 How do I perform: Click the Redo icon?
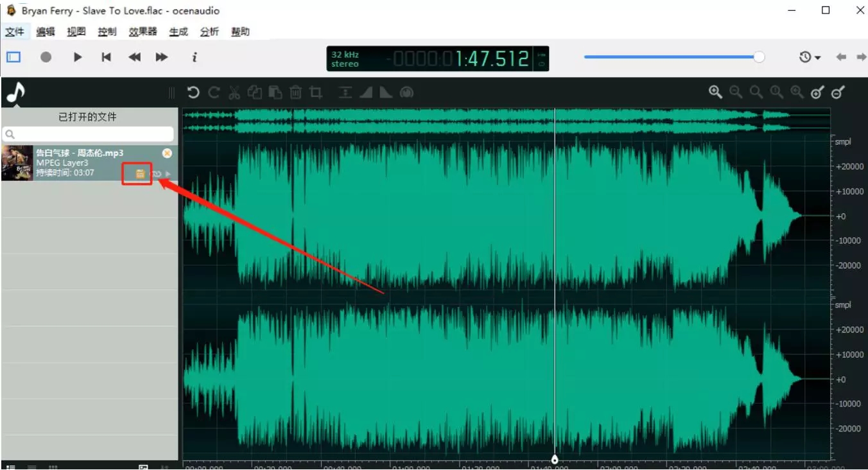[x=213, y=92]
